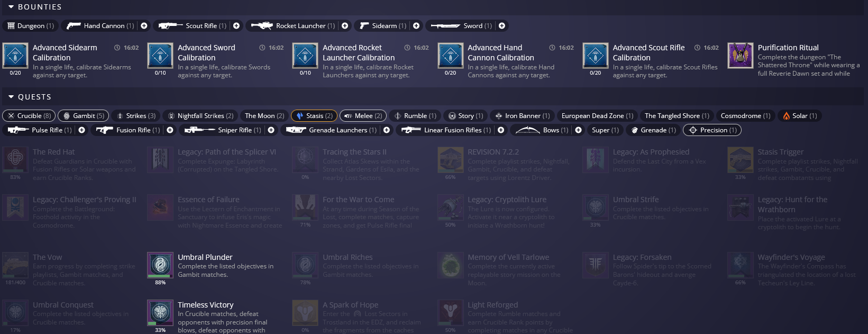The width and height of the screenshot is (868, 334).
Task: Select the Rumble (1) quest filter
Action: tap(415, 115)
